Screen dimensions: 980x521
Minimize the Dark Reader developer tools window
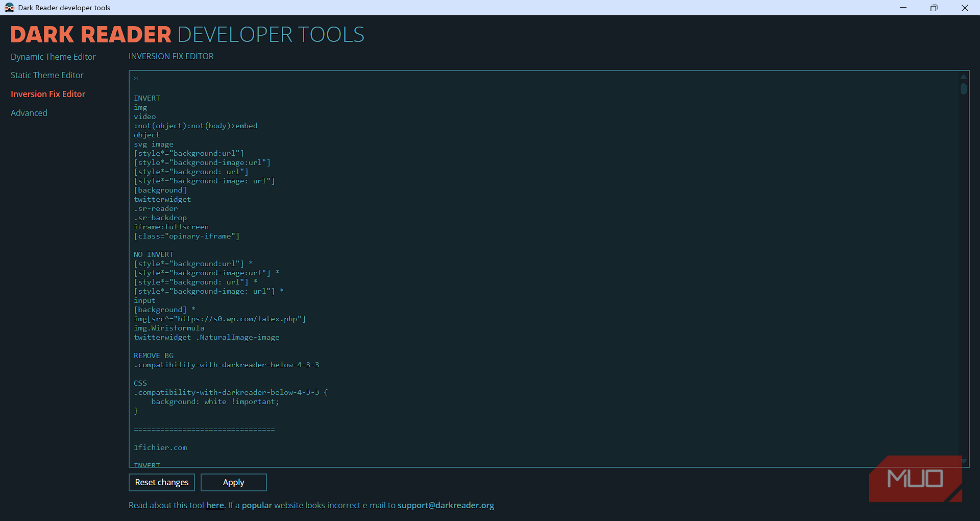[903, 8]
